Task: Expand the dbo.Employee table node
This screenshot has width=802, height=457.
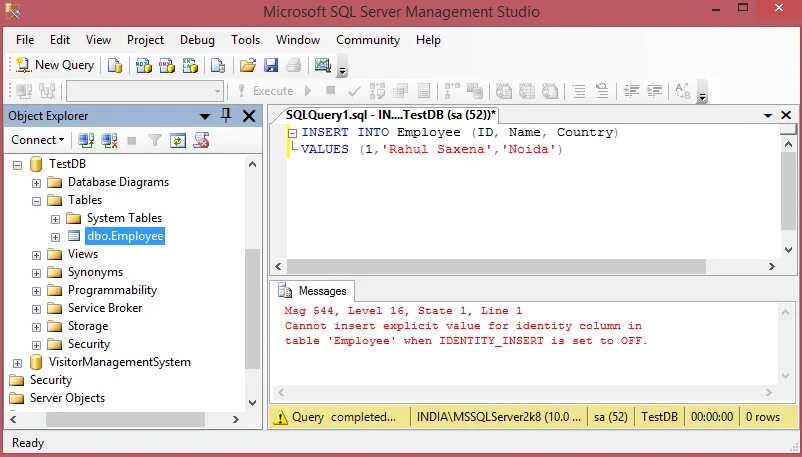Action: click(x=55, y=237)
